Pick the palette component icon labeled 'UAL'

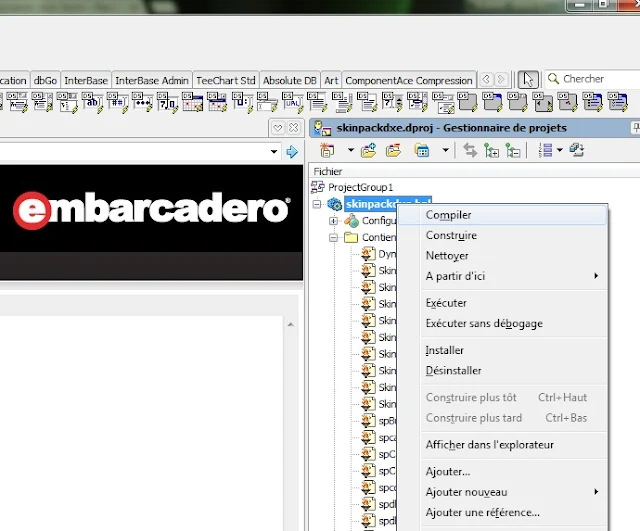point(292,102)
